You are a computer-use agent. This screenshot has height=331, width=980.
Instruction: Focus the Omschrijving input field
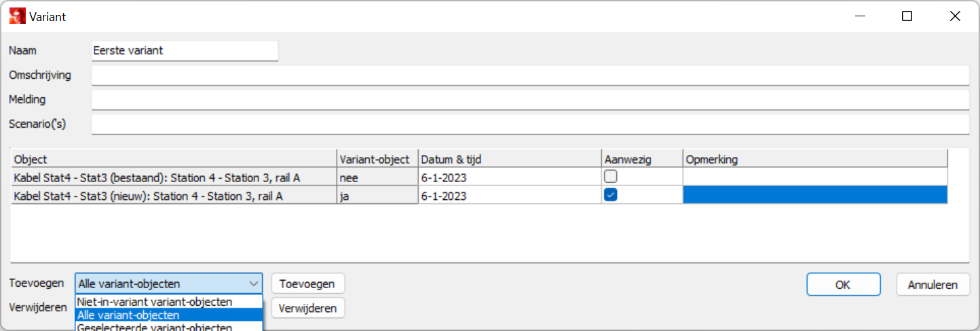click(529, 75)
